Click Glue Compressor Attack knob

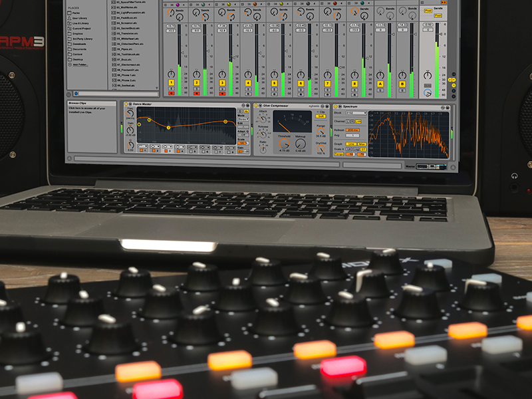(x=263, y=119)
